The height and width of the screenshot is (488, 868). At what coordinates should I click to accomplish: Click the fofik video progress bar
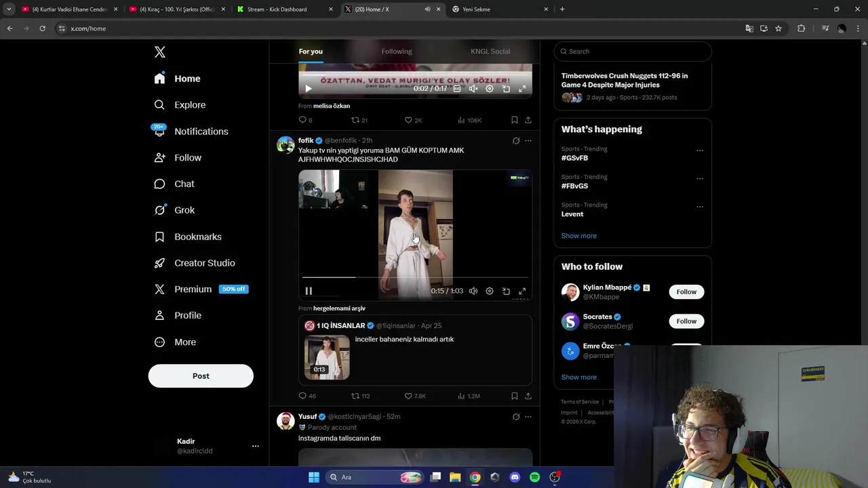point(415,277)
